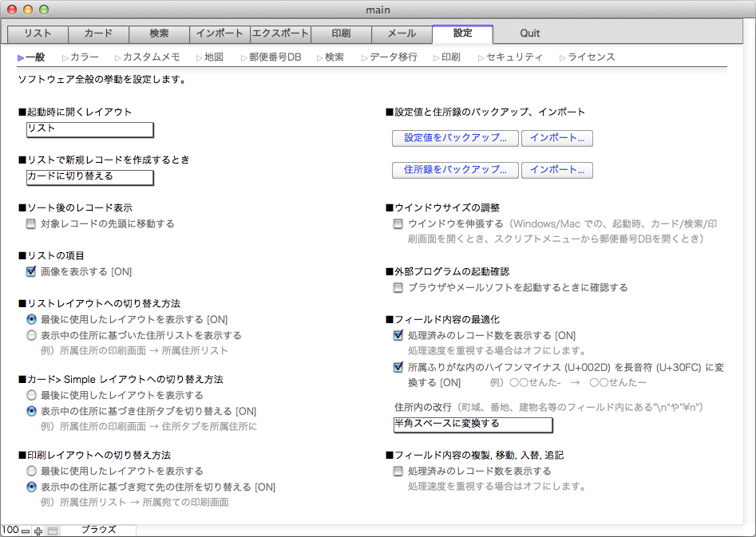Viewport: 756px width, 537px height.
Task: Click the Quit tab button
Action: 529,34
